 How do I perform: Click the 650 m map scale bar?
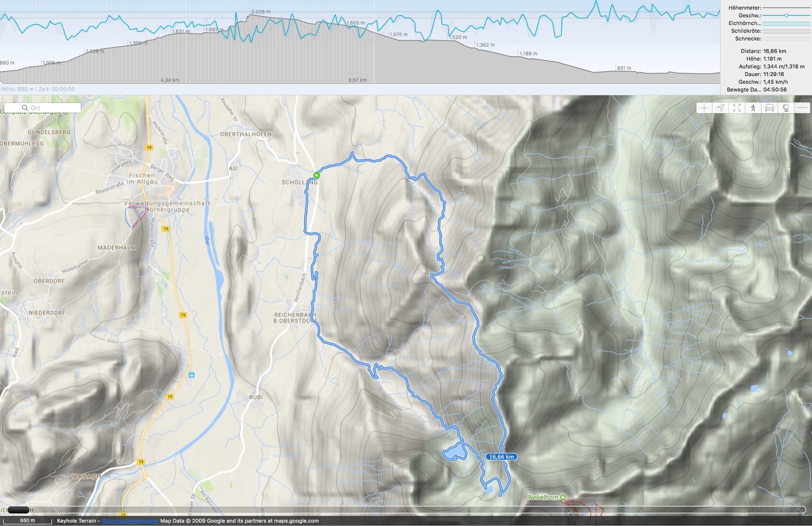27,521
